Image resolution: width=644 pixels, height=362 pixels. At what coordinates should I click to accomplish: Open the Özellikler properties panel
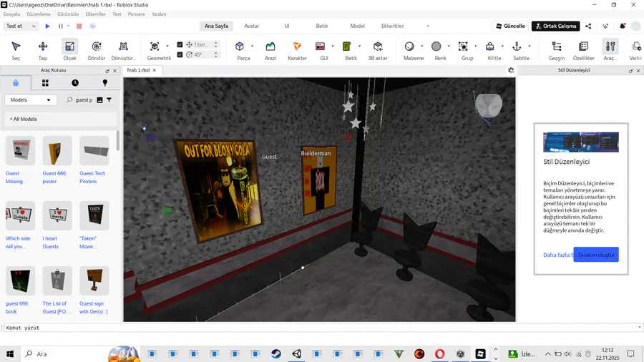584,51
